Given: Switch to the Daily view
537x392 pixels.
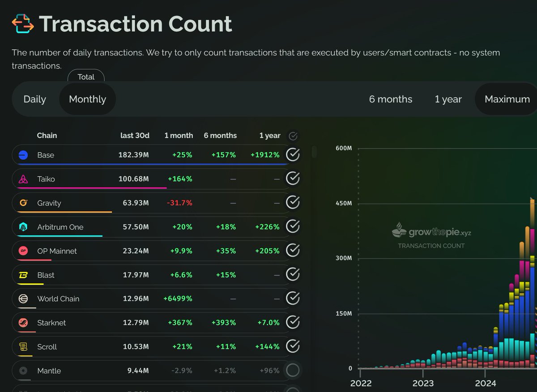Looking at the screenshot, I should coord(35,99).
